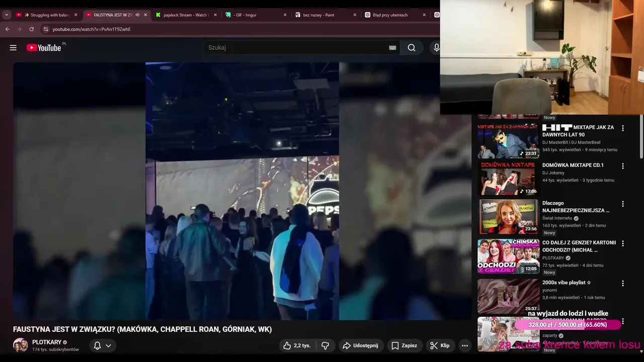Screen dimensions: 644x362
Task: Open options menu for DOMÓWKA MIXTAPE CD.1
Action: (623, 166)
